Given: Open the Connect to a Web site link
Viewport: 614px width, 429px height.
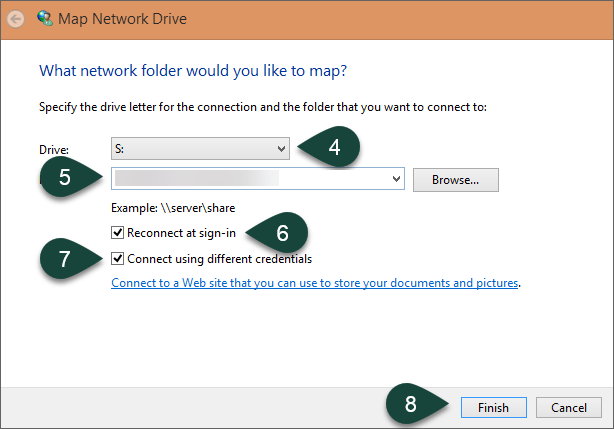Looking at the screenshot, I should [314, 283].
